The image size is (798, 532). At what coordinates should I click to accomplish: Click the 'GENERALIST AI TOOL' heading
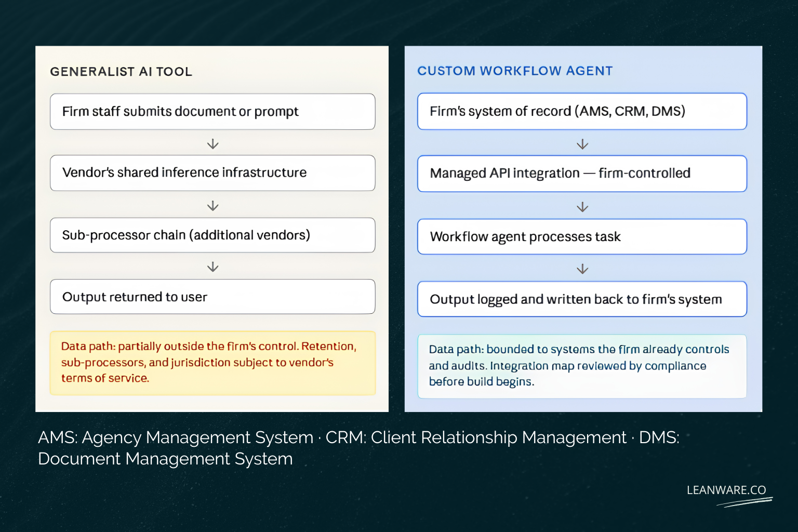[x=121, y=72]
